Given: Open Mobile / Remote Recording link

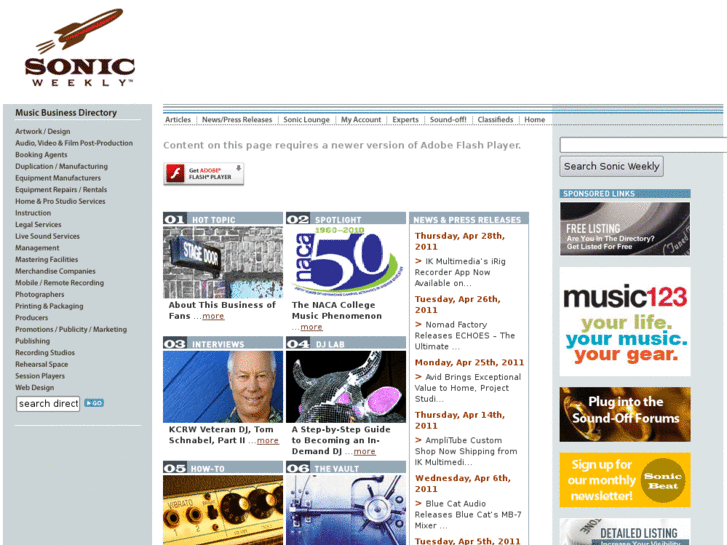Looking at the screenshot, I should tap(59, 282).
